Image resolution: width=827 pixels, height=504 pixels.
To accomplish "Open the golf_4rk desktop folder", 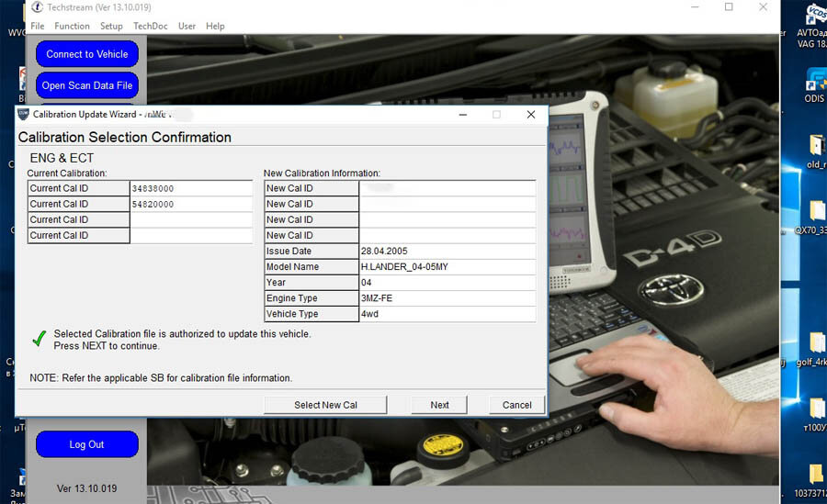I will tap(812, 349).
